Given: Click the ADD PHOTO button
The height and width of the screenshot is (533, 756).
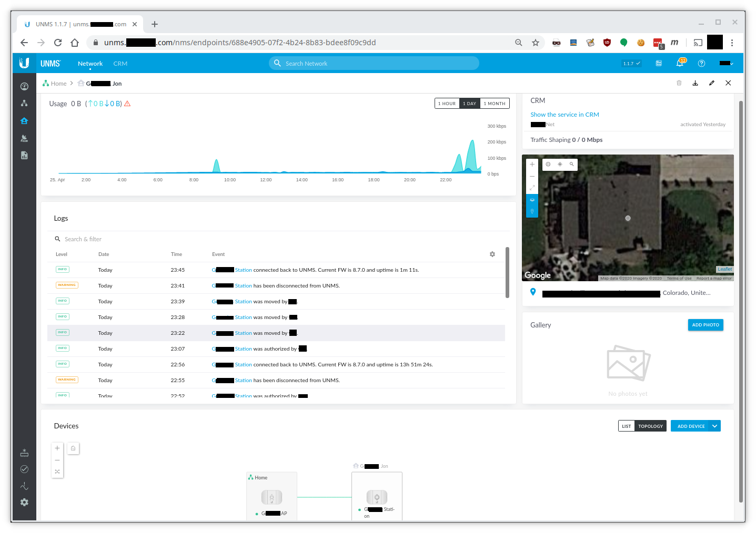Looking at the screenshot, I should click(705, 325).
